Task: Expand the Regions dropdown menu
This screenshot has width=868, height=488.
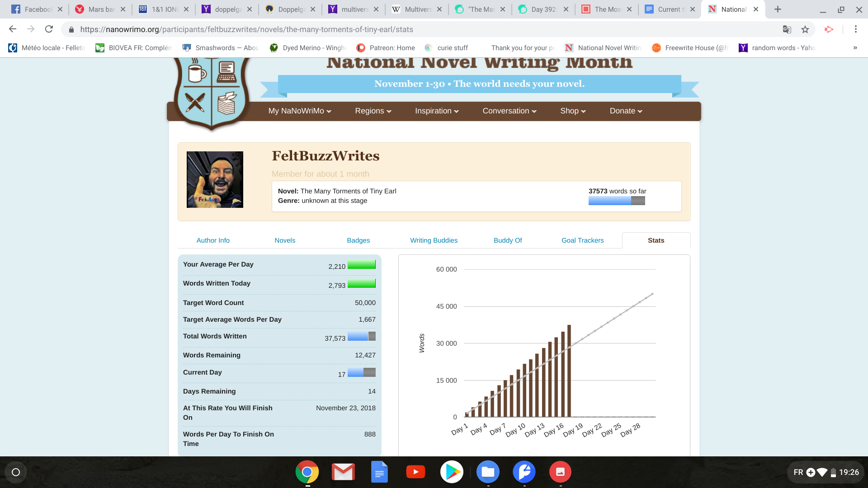Action: [373, 111]
